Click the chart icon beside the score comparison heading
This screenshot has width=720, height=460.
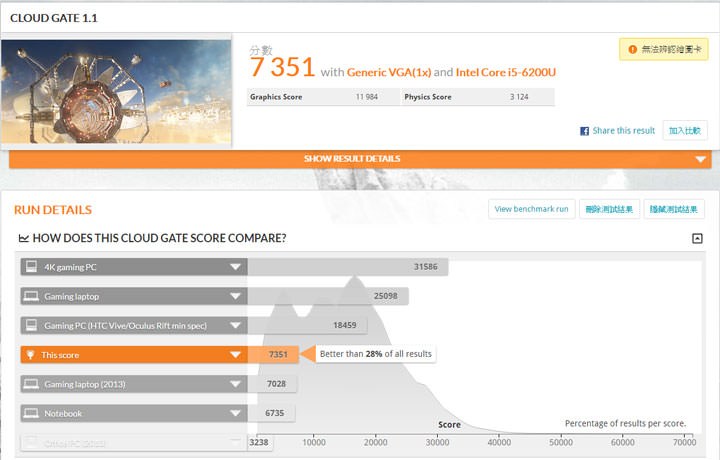pos(24,238)
